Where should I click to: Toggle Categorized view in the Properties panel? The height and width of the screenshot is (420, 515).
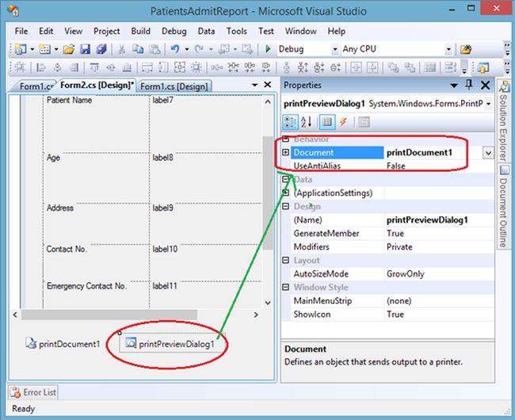pyautogui.click(x=290, y=122)
